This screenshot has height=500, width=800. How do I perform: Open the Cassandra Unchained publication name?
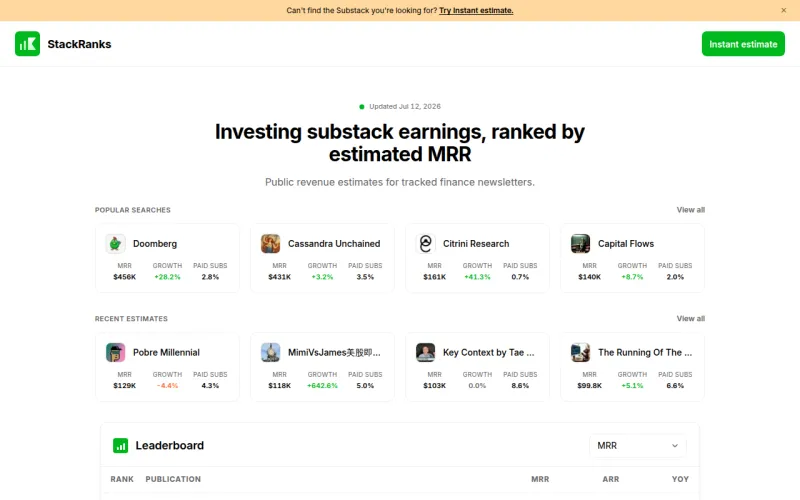(x=334, y=243)
